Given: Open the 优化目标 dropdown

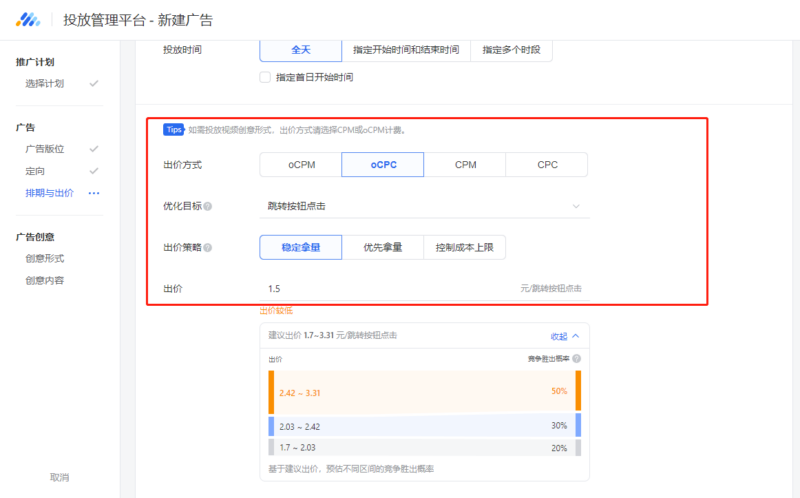Looking at the screenshot, I should click(424, 206).
